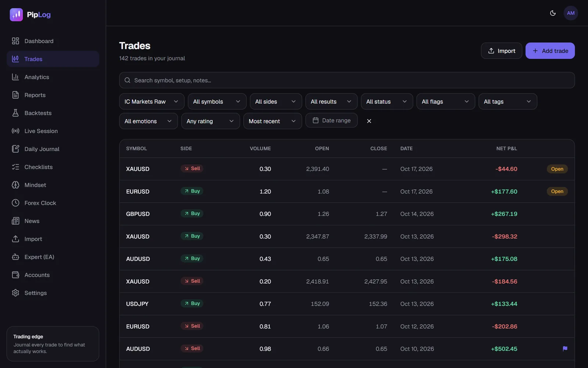The width and height of the screenshot is (588, 368).
Task: Click the Checklists icon
Action: [15, 167]
